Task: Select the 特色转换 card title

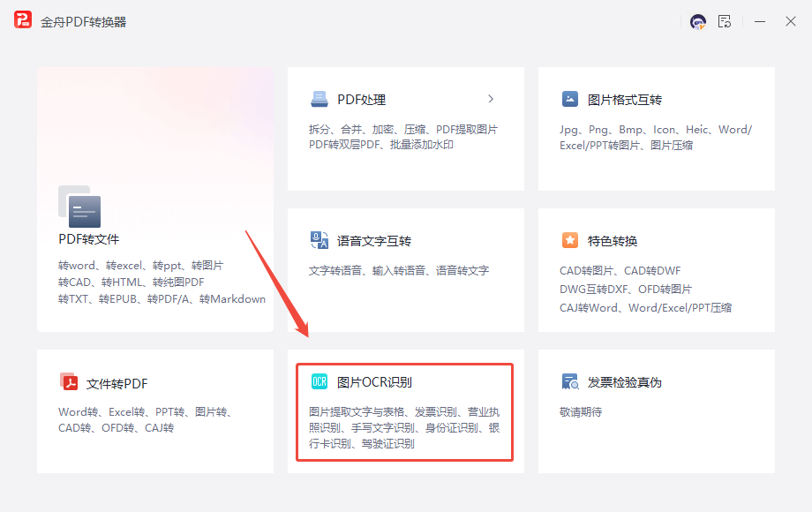Action: coord(613,241)
